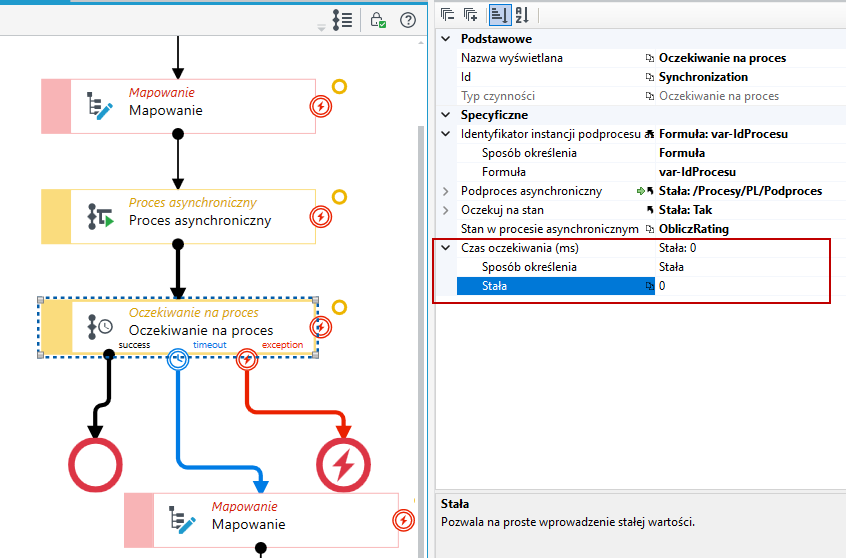Click the blue timeout output port
The height and width of the screenshot is (558, 846).
click(178, 359)
